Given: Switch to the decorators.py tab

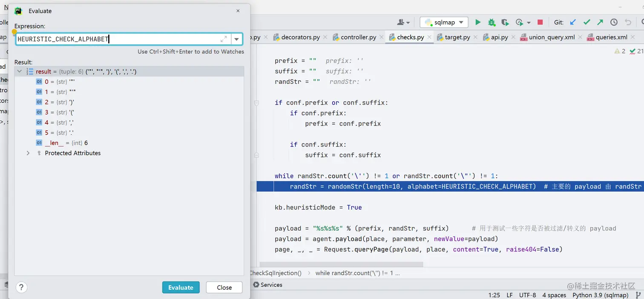Looking at the screenshot, I should point(300,37).
